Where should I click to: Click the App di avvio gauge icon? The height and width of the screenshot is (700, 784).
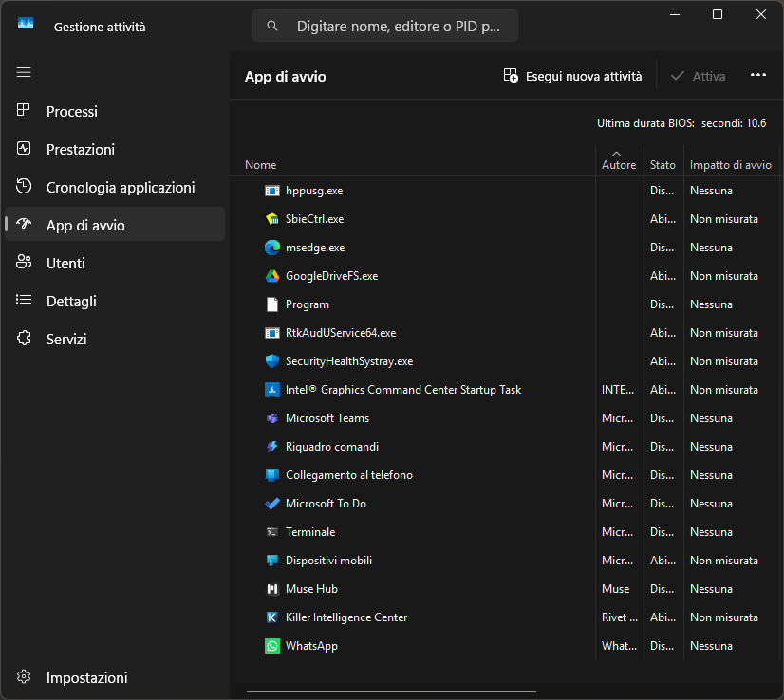24,224
